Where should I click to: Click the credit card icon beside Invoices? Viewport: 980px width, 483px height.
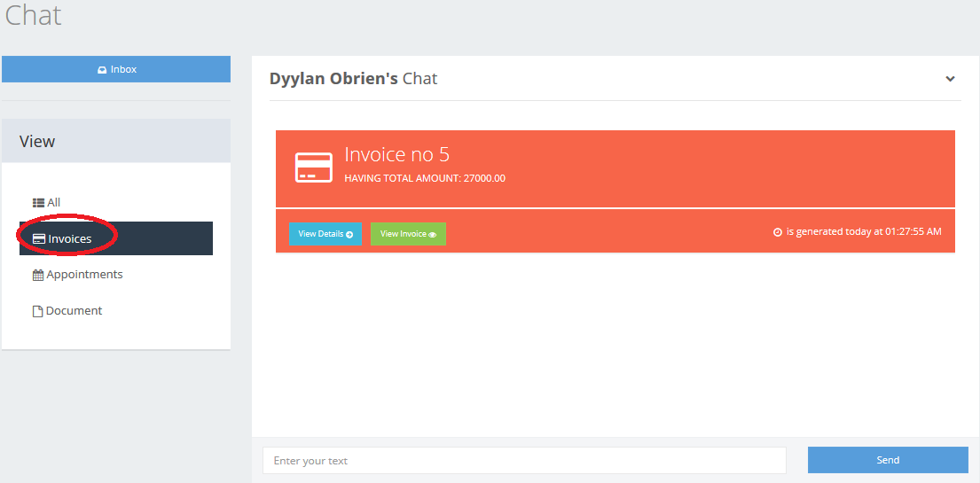39,239
